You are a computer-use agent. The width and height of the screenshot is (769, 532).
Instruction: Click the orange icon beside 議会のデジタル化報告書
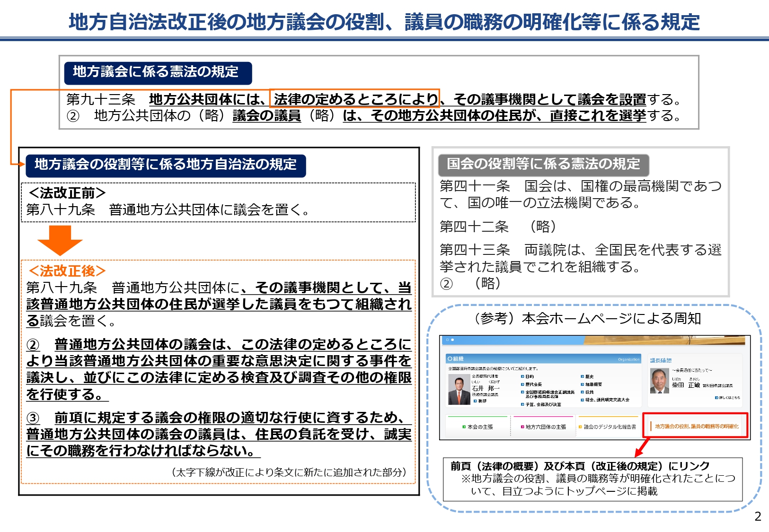580,427
